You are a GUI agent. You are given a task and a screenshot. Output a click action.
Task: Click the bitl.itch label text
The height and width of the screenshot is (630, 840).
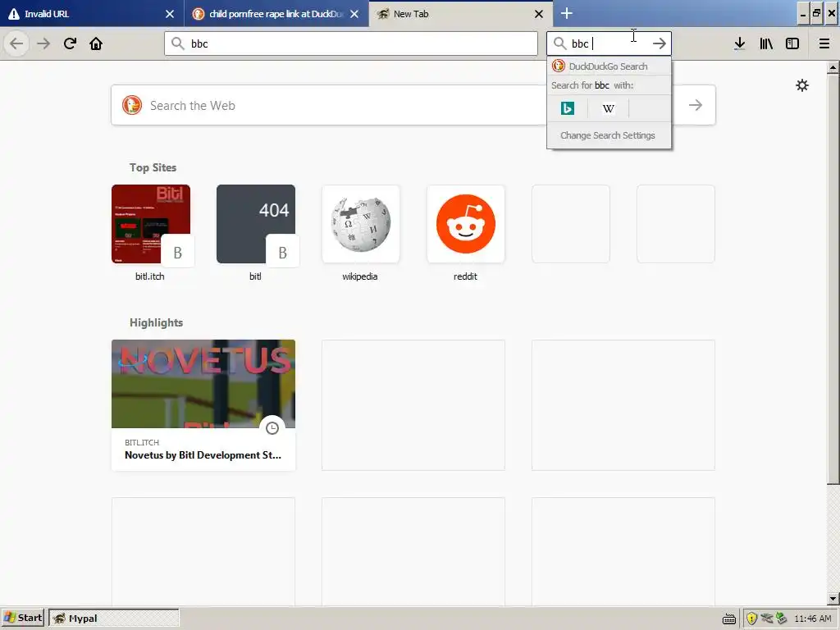(150, 276)
